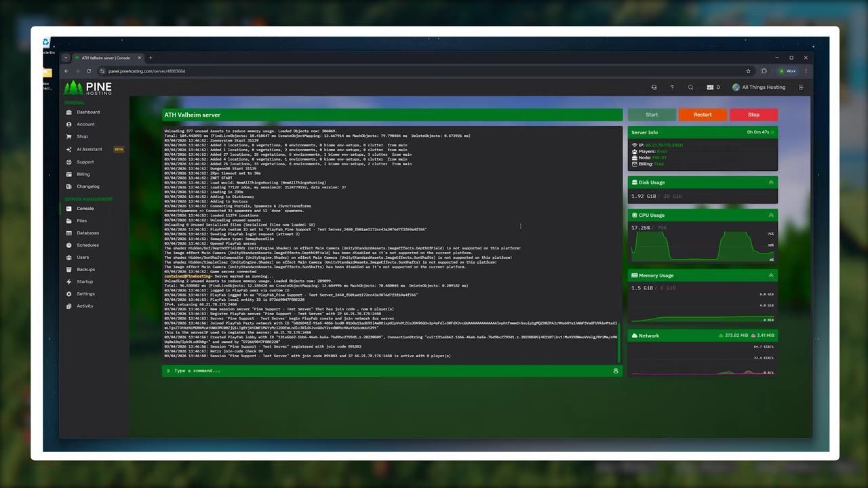Open the browser tab search dropdown arrow
This screenshot has width=868, height=488.
(x=66, y=58)
